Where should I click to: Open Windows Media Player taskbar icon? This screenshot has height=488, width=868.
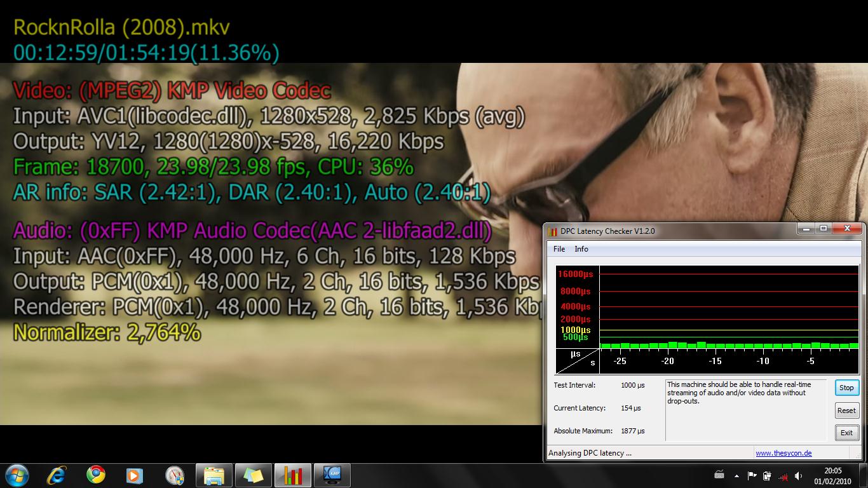pyautogui.click(x=135, y=475)
